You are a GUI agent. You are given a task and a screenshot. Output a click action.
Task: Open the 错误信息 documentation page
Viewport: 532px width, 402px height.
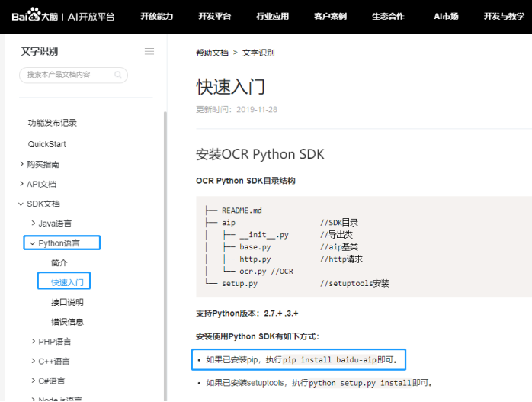coord(67,322)
